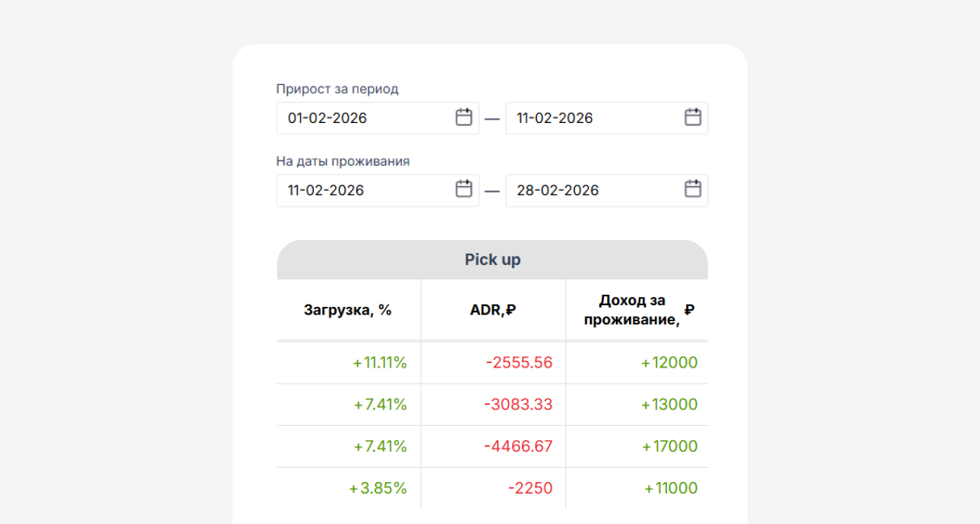Click the 'Загрузка, %' column header
980x524 pixels.
pyautogui.click(x=348, y=309)
